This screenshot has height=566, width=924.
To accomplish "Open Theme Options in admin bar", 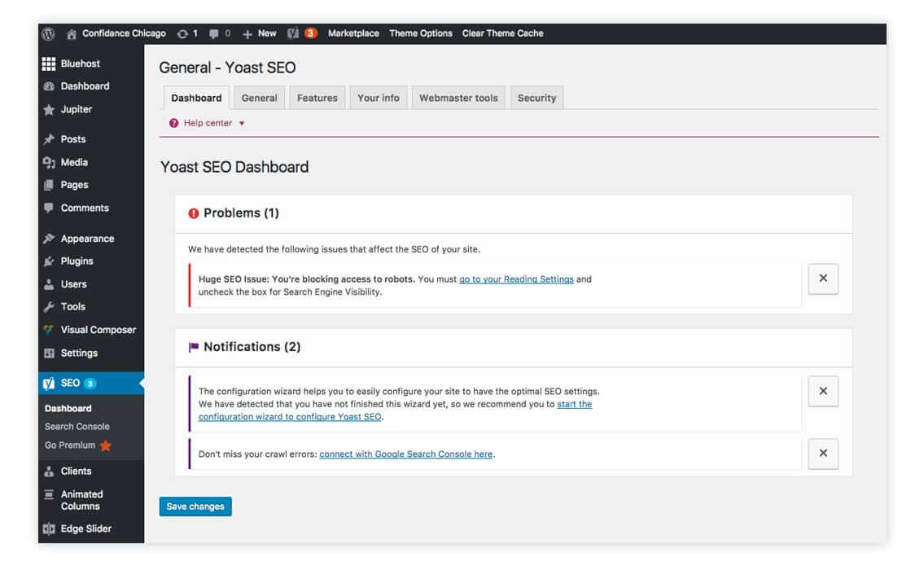I will coord(421,33).
